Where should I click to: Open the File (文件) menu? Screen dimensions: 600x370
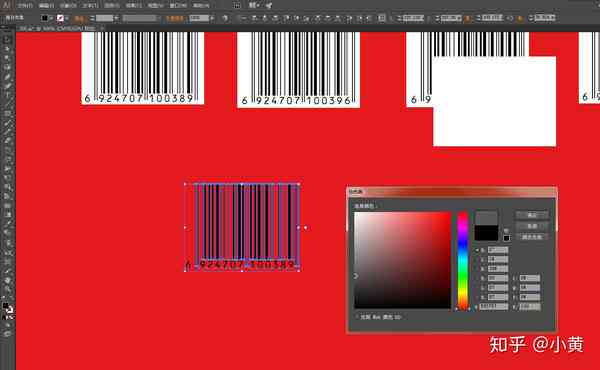point(25,5)
